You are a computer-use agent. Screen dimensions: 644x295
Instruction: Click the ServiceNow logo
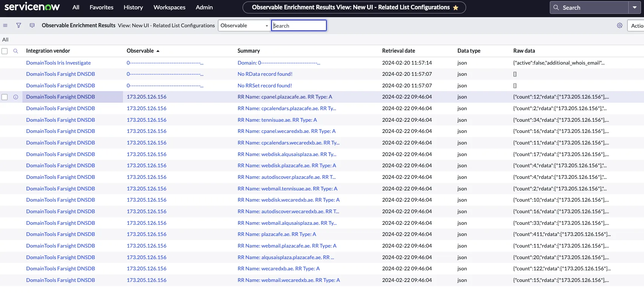32,7
